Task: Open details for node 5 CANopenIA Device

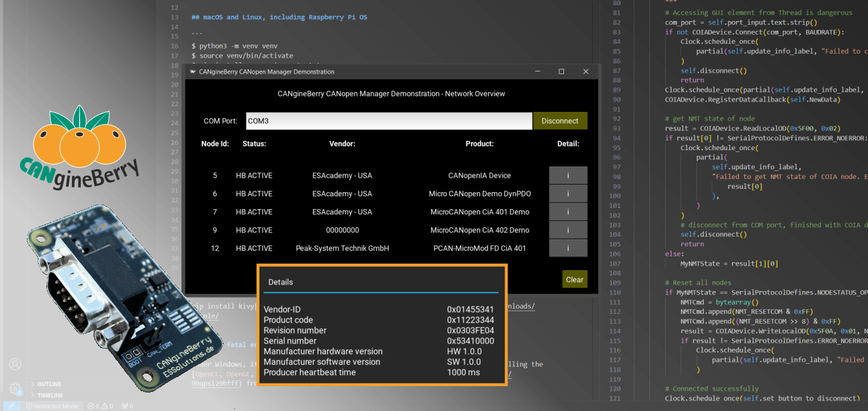Action: click(568, 176)
